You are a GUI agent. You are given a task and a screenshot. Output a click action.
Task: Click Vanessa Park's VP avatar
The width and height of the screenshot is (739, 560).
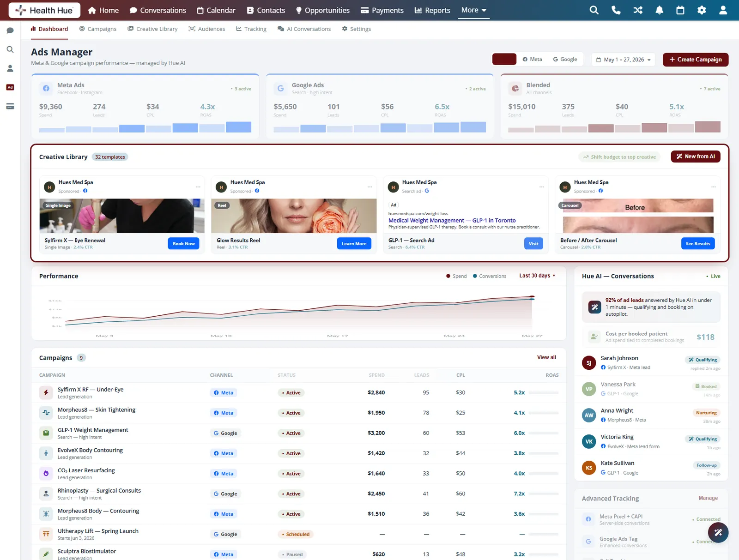pos(589,389)
